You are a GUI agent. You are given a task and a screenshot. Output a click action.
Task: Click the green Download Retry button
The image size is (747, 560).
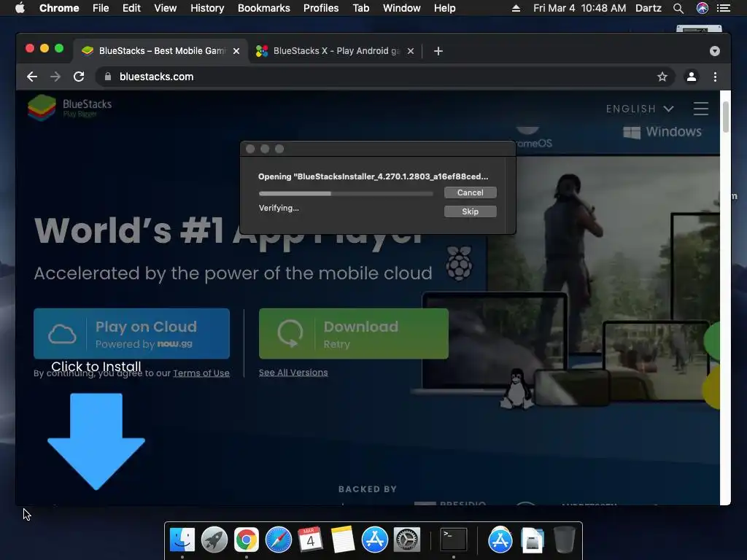[x=354, y=334]
